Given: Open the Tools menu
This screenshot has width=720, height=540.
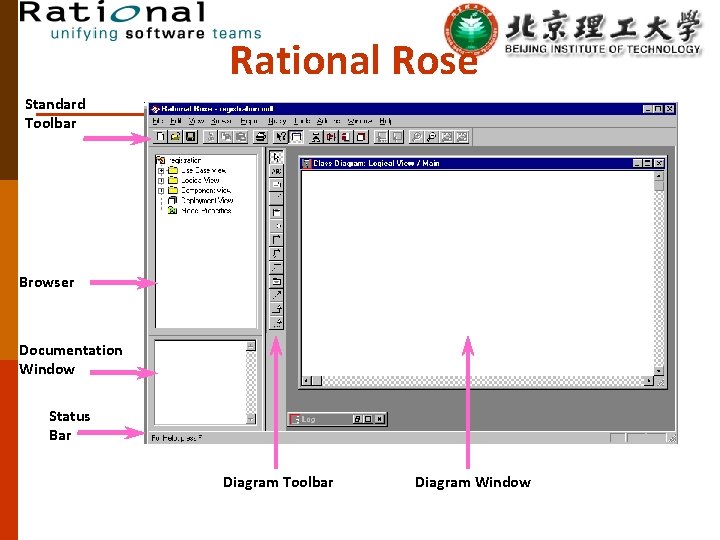Looking at the screenshot, I should click(302, 121).
